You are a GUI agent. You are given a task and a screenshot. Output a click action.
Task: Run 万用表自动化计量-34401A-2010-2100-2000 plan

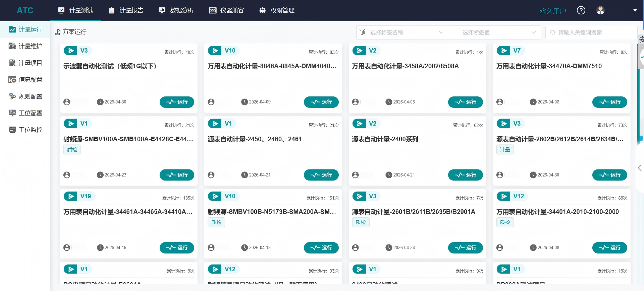(609, 248)
